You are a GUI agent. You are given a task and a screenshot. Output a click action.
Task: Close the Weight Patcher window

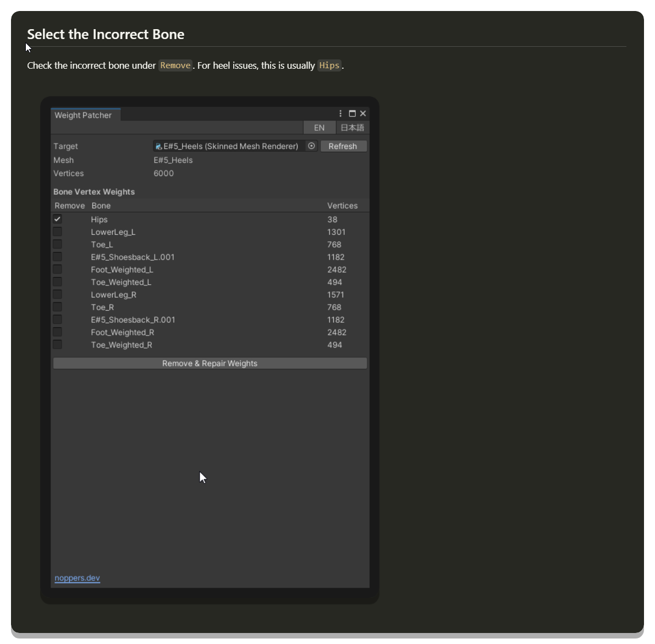point(363,114)
